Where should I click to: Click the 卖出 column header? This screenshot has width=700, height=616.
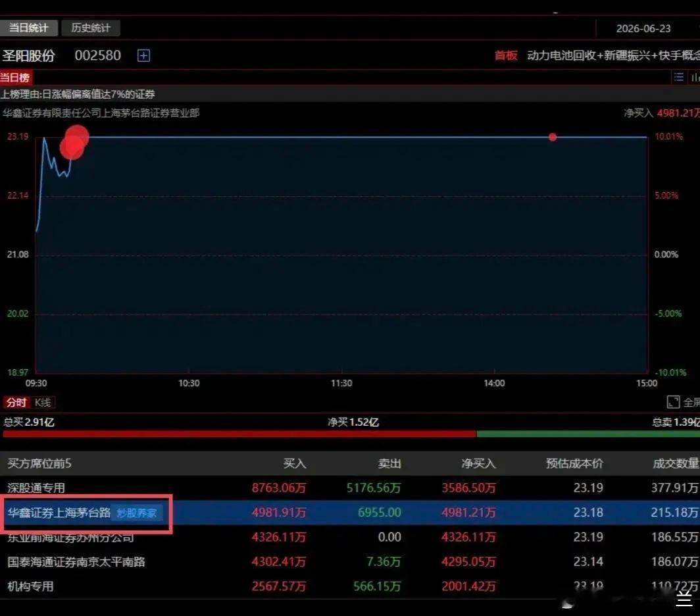(x=389, y=464)
